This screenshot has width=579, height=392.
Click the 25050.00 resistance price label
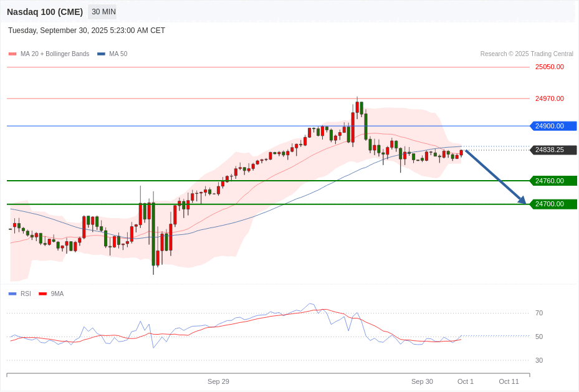[550, 67]
